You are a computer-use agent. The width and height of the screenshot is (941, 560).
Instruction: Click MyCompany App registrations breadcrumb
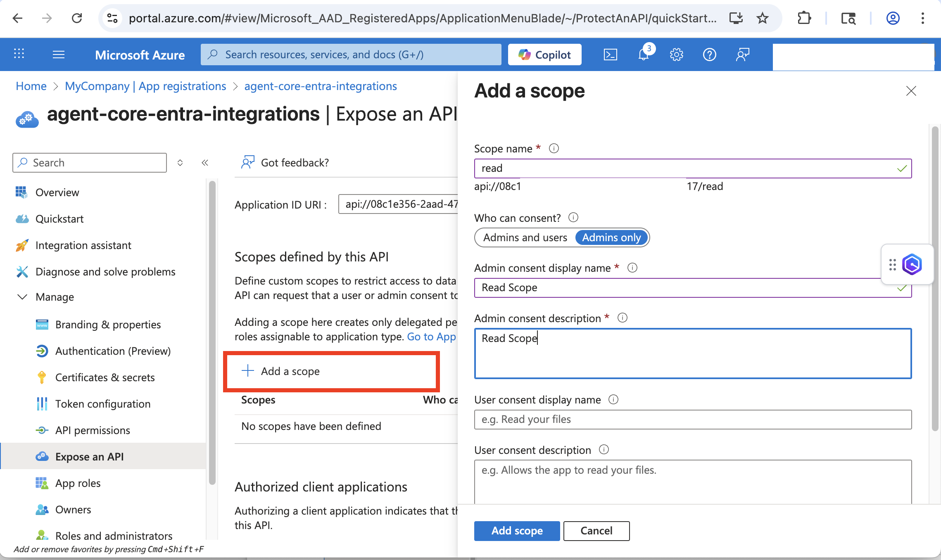pos(145,86)
